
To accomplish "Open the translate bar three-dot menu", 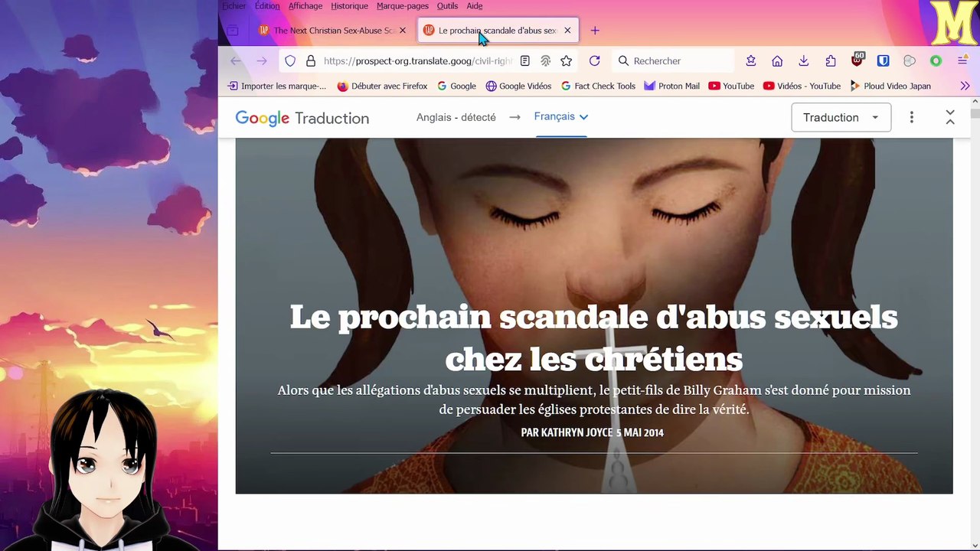I will coord(911,117).
